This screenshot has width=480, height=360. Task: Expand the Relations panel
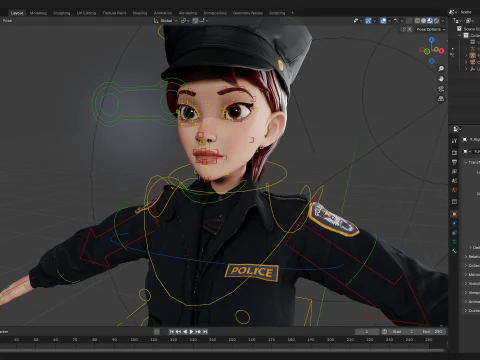(472, 257)
